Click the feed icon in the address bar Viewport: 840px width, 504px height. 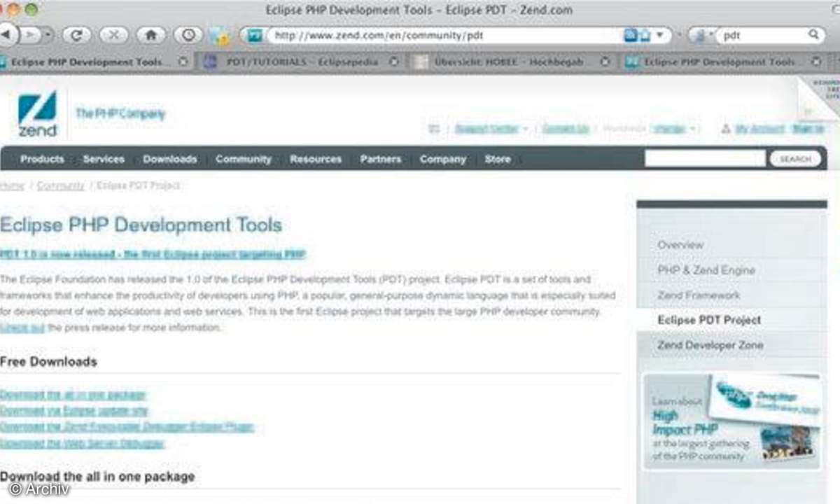tap(630, 34)
